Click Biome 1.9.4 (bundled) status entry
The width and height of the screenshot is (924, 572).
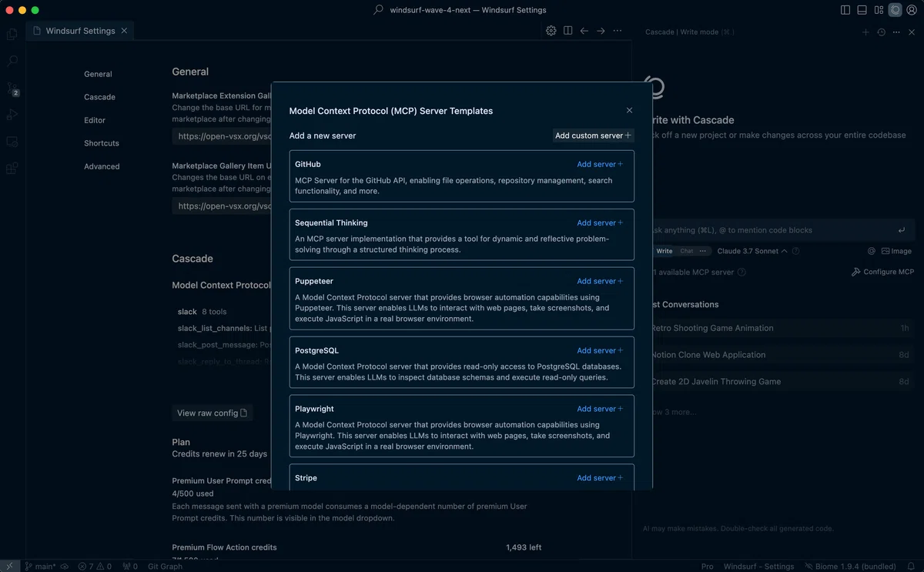pos(850,567)
